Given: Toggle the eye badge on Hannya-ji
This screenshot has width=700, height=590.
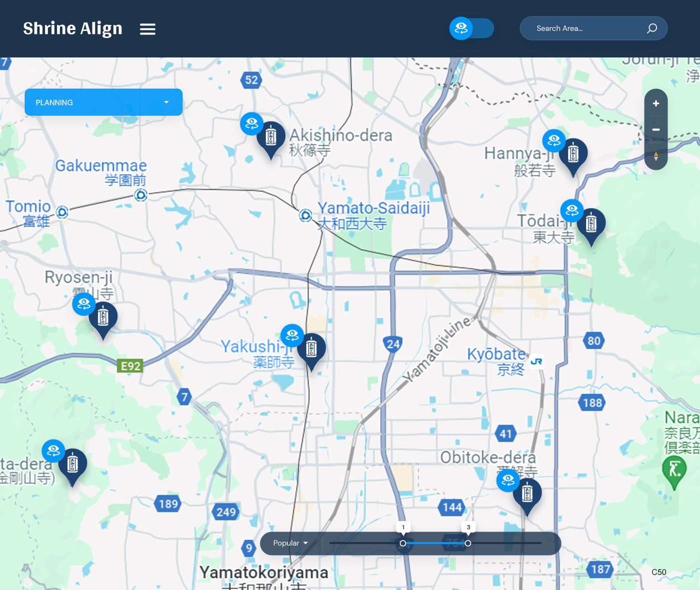Looking at the screenshot, I should point(554,141).
